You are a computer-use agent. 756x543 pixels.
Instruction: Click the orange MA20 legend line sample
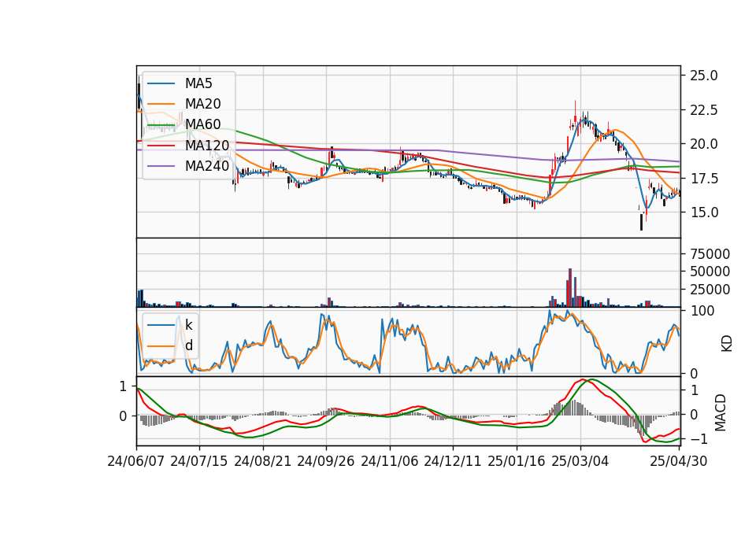[161, 104]
